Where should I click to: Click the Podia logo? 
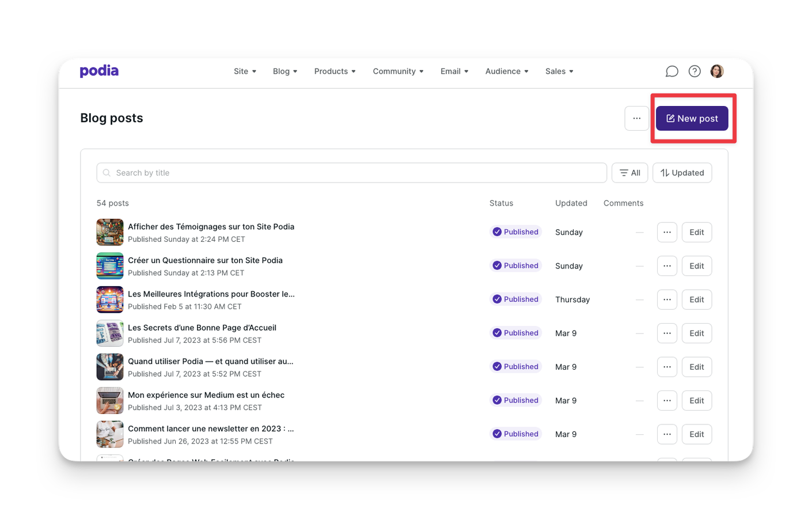(x=99, y=71)
